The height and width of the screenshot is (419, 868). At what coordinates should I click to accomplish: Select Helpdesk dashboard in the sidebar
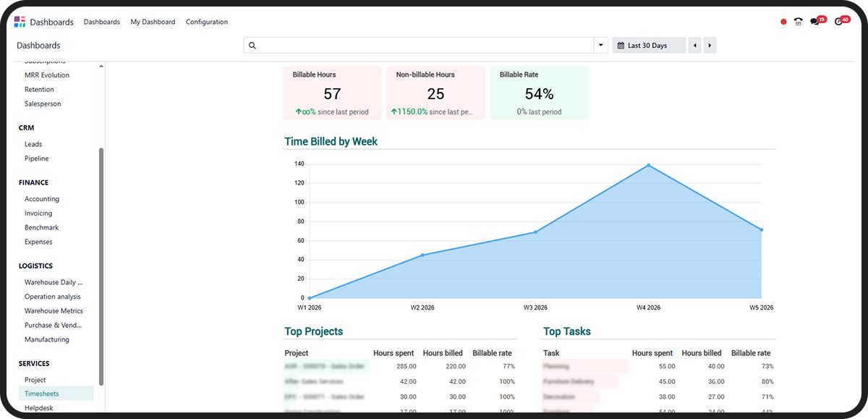click(39, 408)
